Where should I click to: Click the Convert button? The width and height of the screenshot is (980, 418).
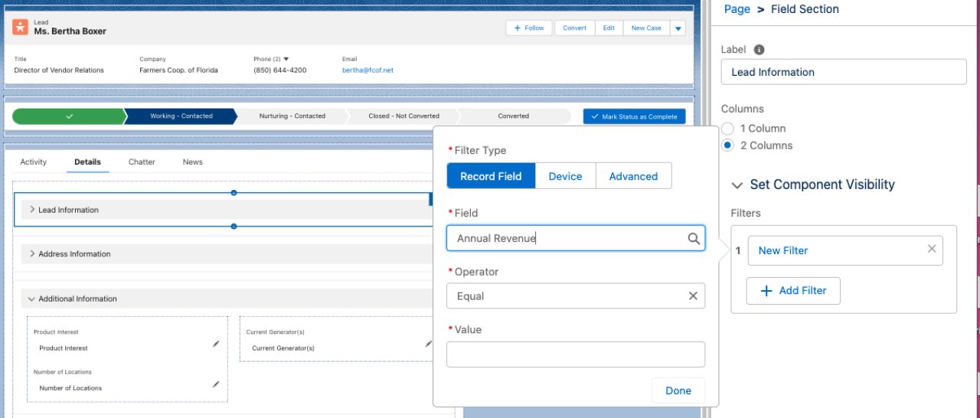point(574,28)
